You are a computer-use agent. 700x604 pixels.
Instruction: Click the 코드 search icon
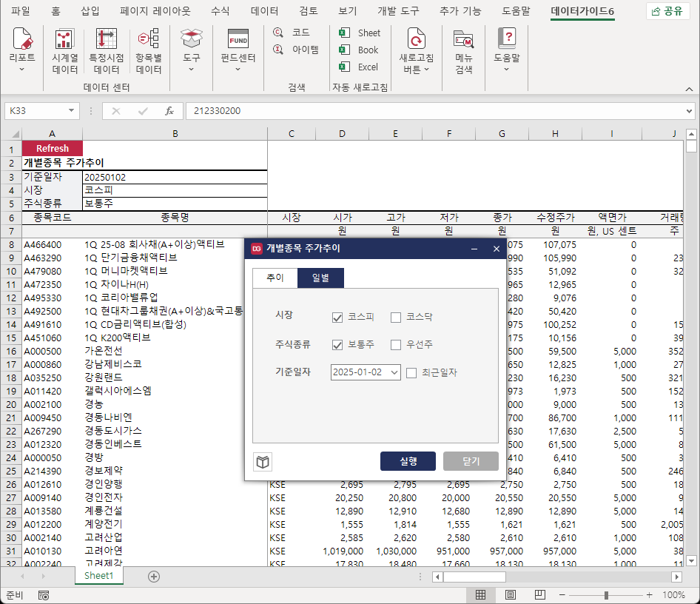[x=278, y=33]
